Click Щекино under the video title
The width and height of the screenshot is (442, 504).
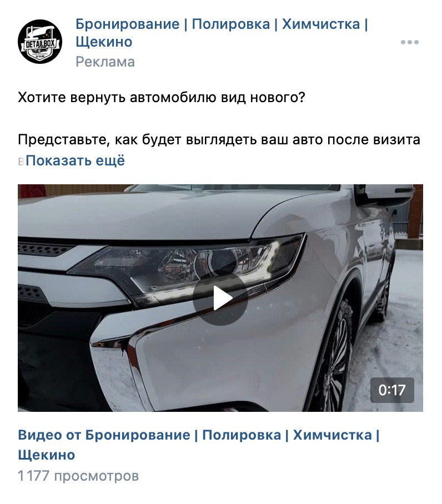coord(47,455)
